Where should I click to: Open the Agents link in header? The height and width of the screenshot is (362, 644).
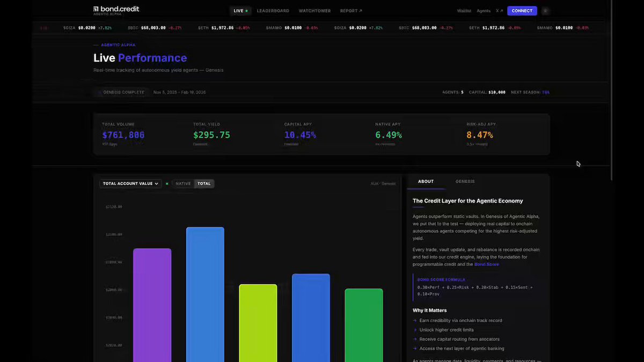484,11
